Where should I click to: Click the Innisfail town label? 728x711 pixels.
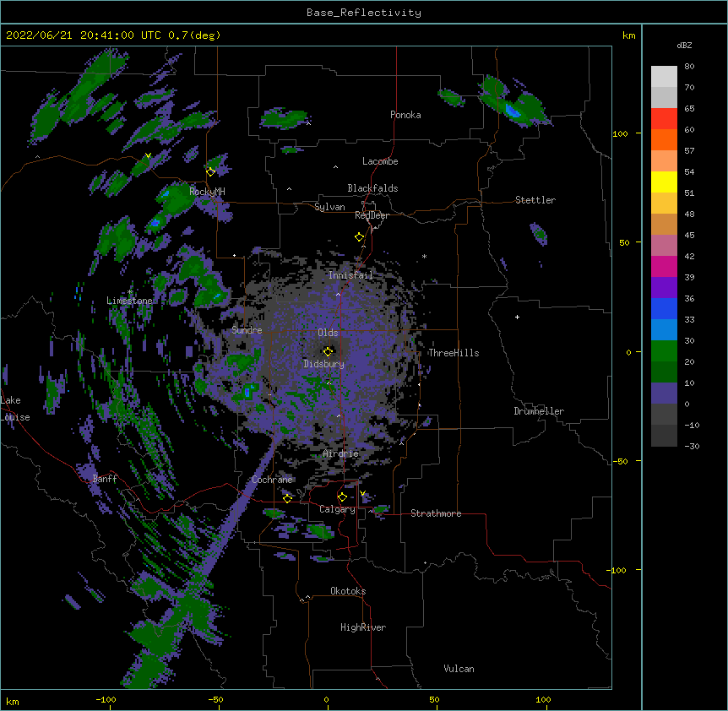click(x=350, y=275)
